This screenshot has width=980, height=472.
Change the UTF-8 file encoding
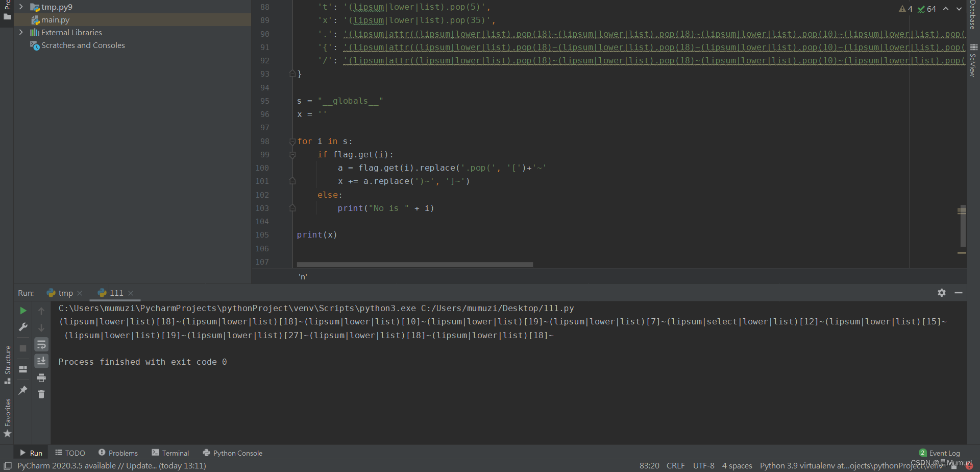coord(704,466)
